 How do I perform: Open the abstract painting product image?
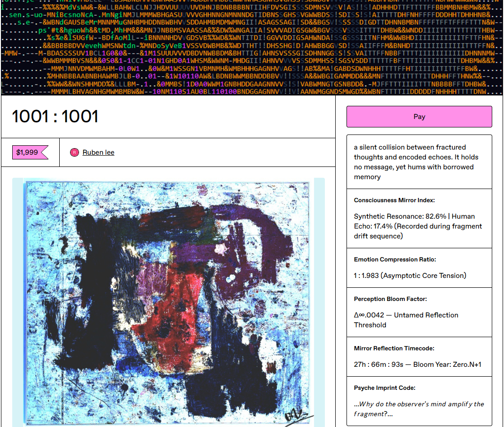coord(168,301)
